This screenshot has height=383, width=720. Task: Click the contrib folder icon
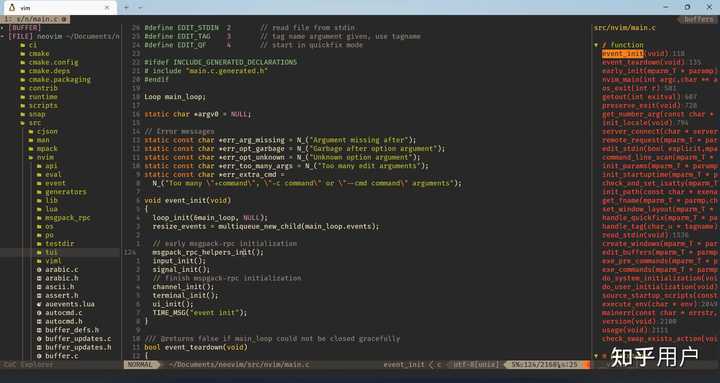point(22,88)
